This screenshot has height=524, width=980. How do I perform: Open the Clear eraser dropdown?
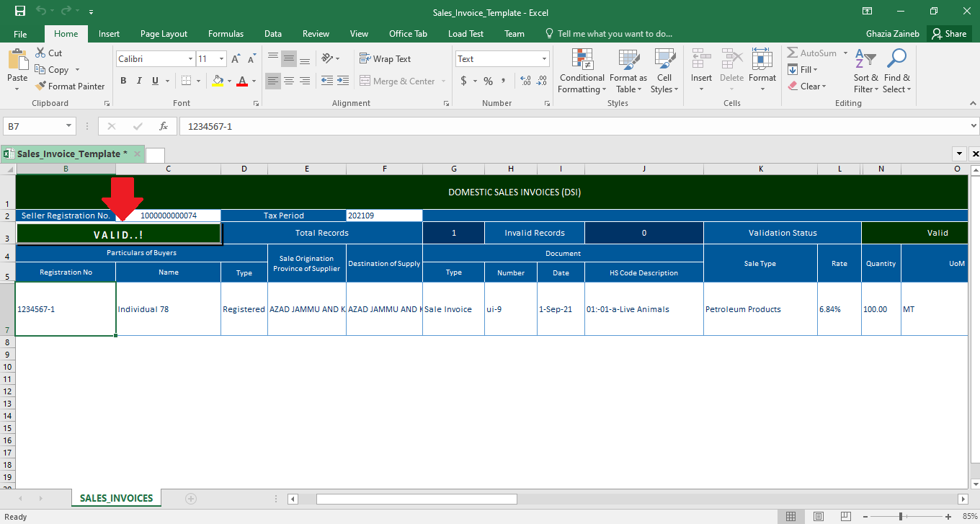coord(806,86)
